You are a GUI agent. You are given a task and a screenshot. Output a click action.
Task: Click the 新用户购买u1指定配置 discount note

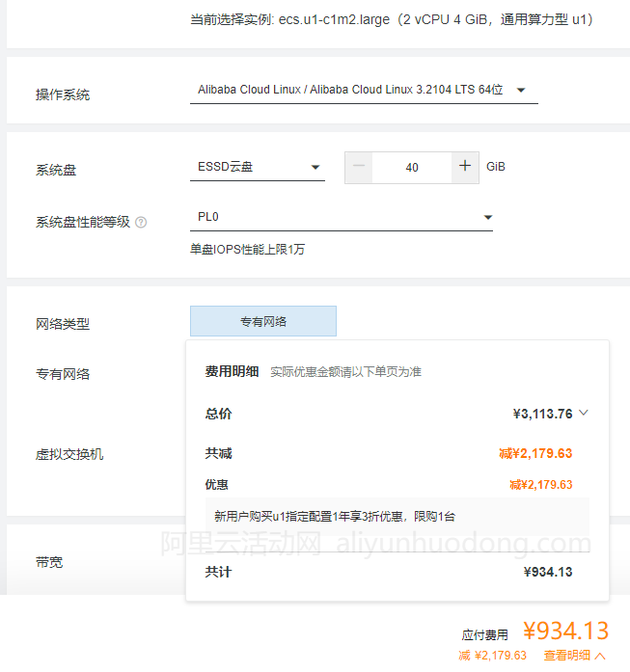click(x=335, y=517)
